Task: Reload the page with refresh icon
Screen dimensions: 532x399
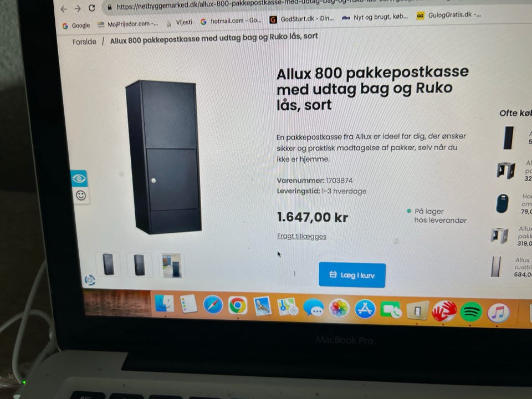Action: pos(91,8)
